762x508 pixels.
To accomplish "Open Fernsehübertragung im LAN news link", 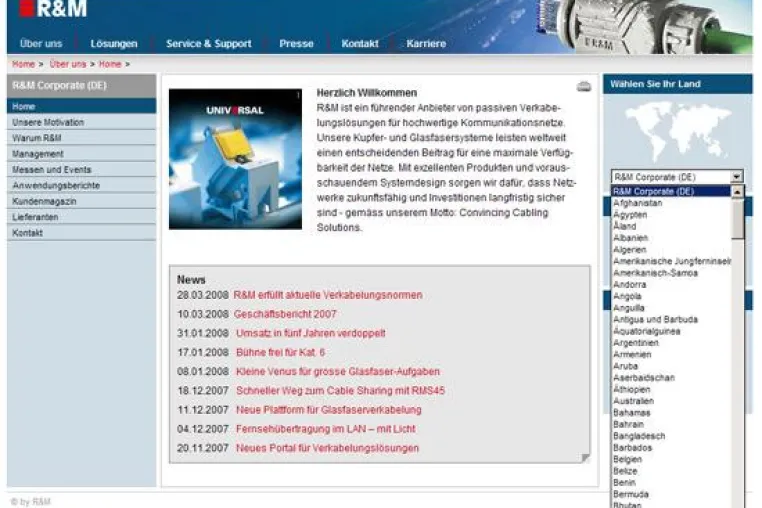I will (326, 429).
